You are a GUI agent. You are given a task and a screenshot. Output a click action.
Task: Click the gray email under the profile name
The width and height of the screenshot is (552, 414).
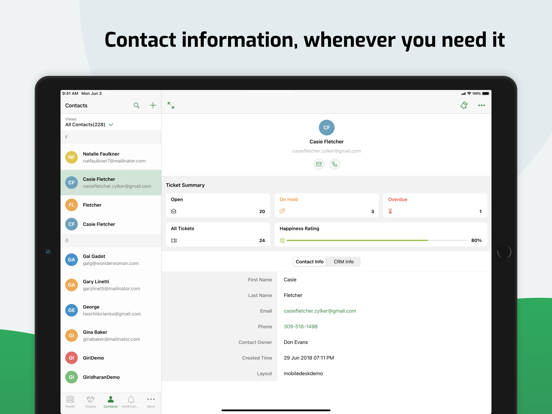click(x=326, y=151)
